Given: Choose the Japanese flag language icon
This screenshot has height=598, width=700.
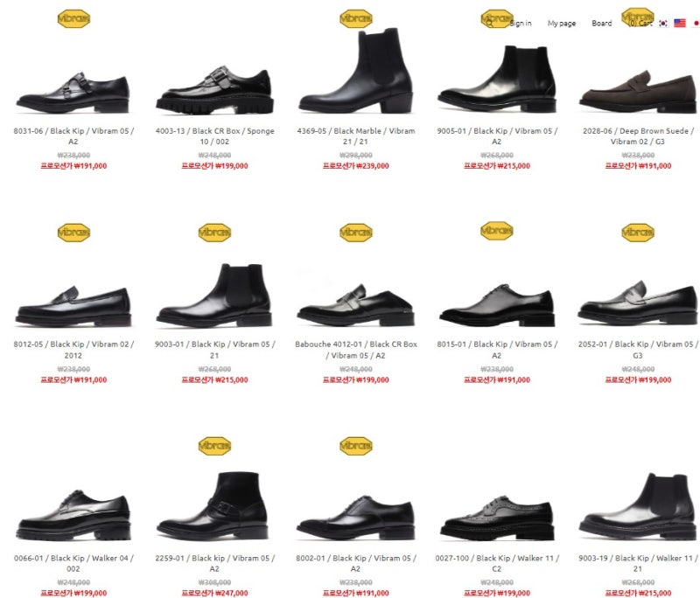Looking at the screenshot, I should (x=696, y=24).
